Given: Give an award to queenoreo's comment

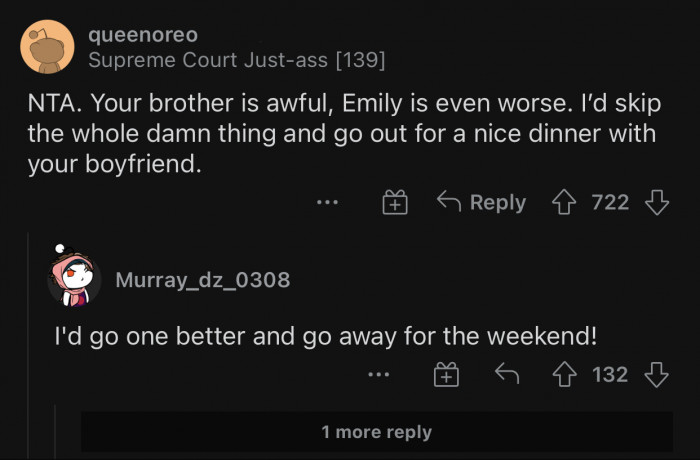Looking at the screenshot, I should [396, 203].
